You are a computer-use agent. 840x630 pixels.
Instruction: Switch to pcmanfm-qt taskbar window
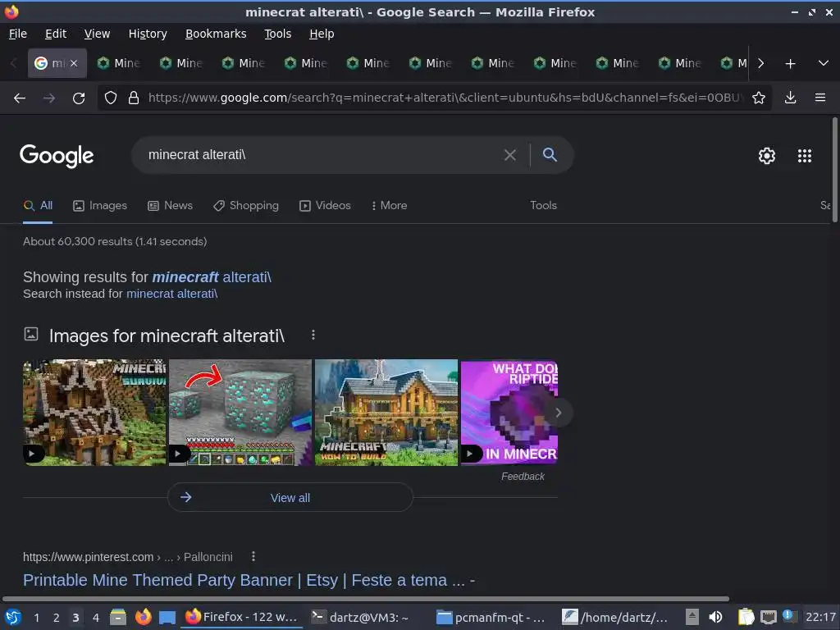click(x=491, y=618)
